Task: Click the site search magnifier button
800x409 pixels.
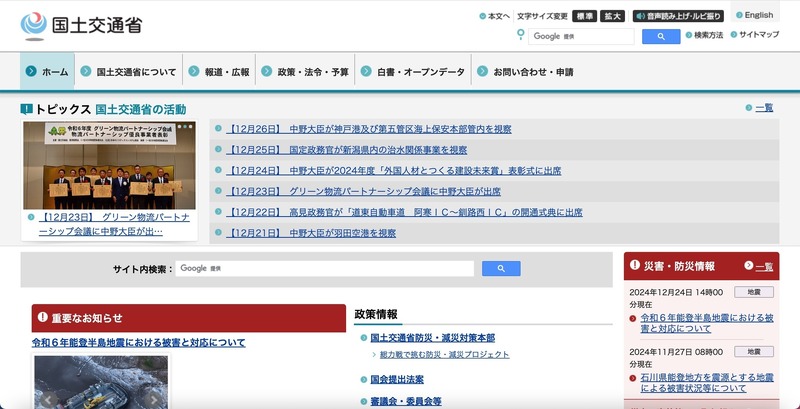Action: [500, 268]
